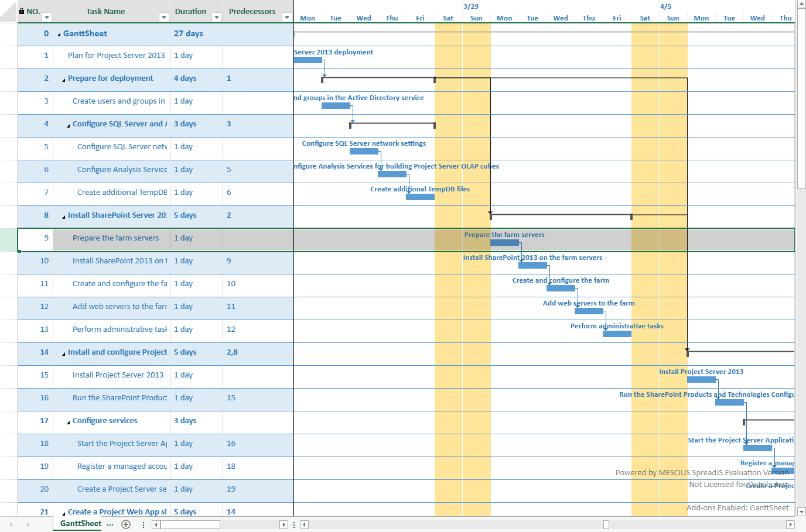Go to previous sheet tab arrow
The width and height of the screenshot is (806, 532).
pos(11,524)
